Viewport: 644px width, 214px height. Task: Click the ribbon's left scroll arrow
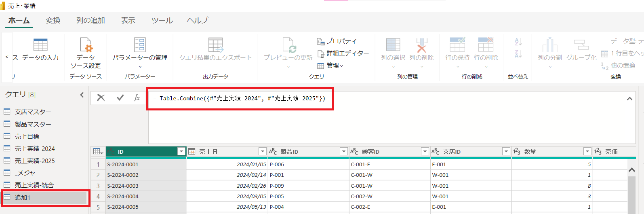(7, 57)
